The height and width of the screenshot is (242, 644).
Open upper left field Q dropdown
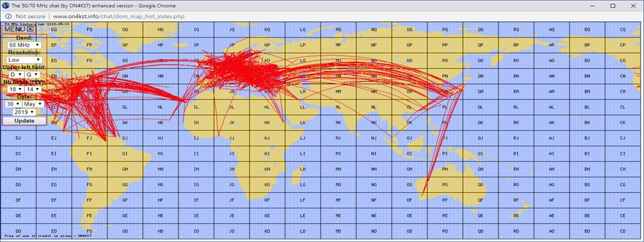click(32, 75)
